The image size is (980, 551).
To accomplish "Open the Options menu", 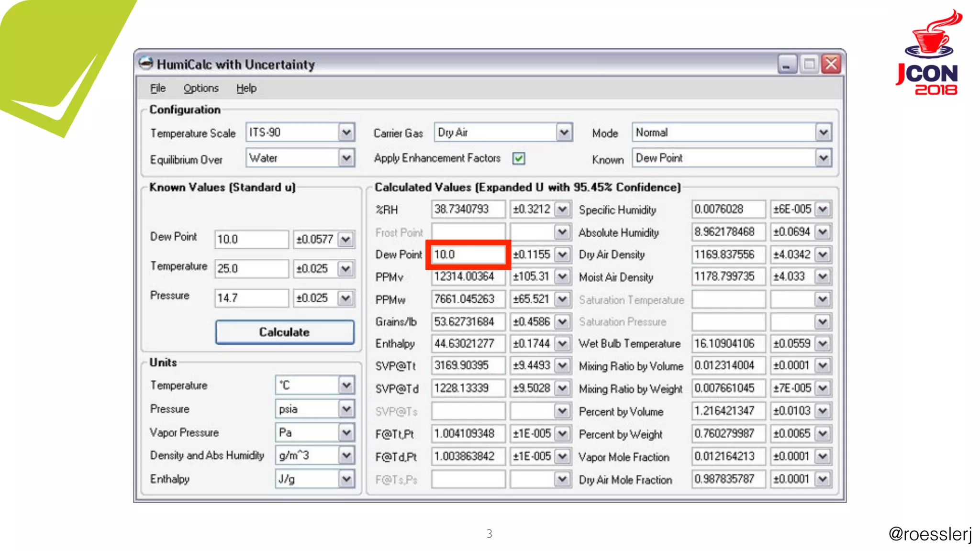I will coord(201,88).
